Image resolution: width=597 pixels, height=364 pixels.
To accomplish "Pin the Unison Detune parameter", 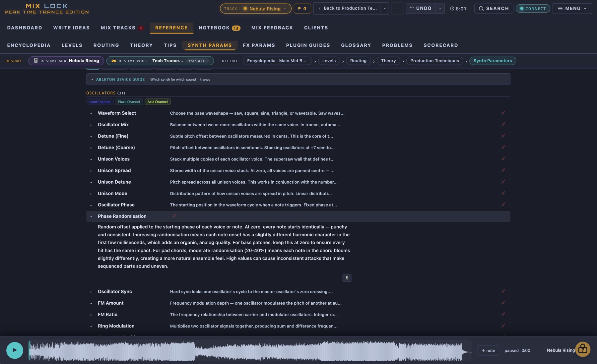I will tap(503, 182).
